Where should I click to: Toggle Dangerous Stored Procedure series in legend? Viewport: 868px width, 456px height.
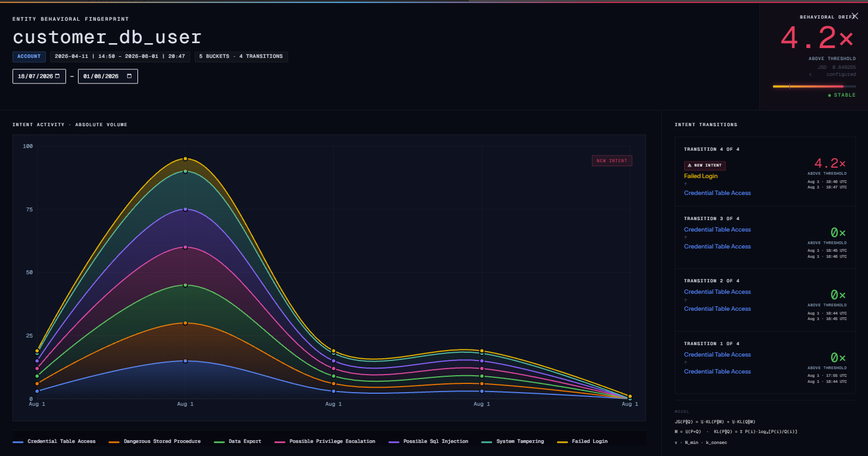(x=155, y=441)
